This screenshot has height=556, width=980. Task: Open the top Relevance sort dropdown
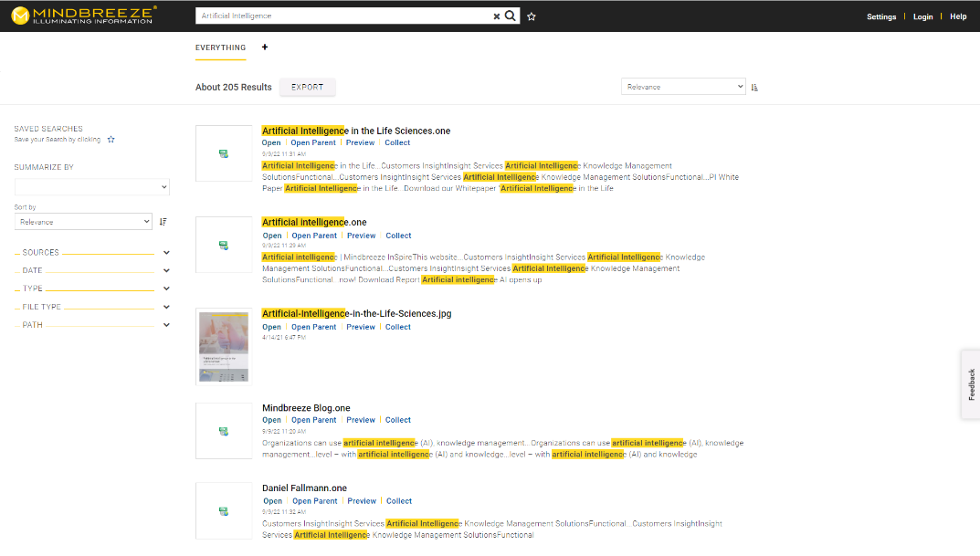[x=683, y=87]
